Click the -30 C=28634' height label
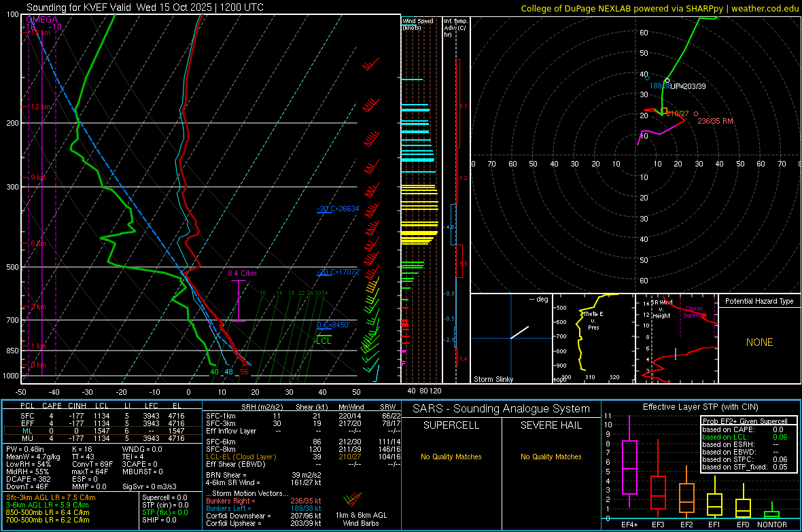Image resolution: width=802 pixels, height=532 pixels. [338, 209]
